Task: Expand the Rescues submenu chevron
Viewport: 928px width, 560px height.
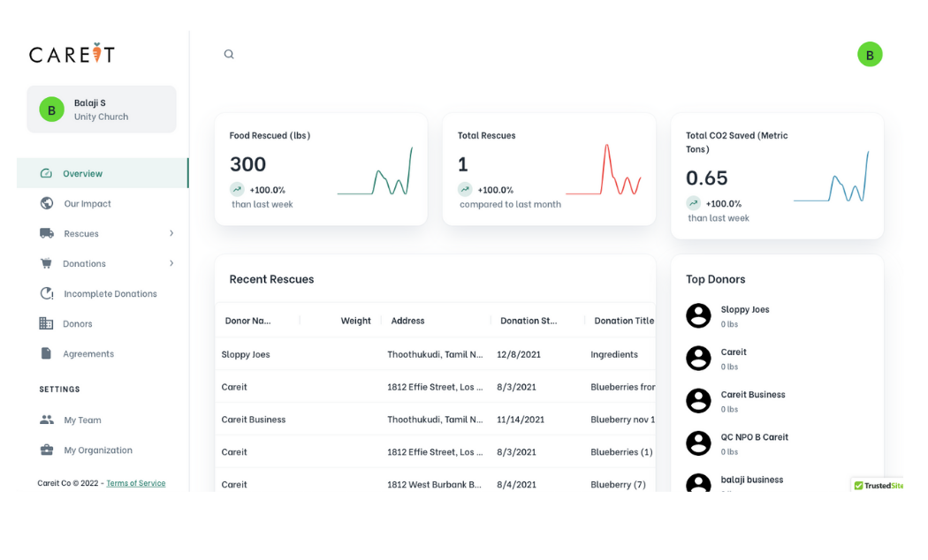Action: click(171, 233)
